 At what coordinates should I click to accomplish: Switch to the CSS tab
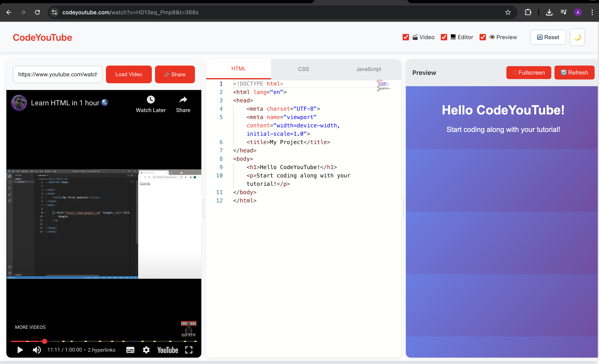[303, 69]
